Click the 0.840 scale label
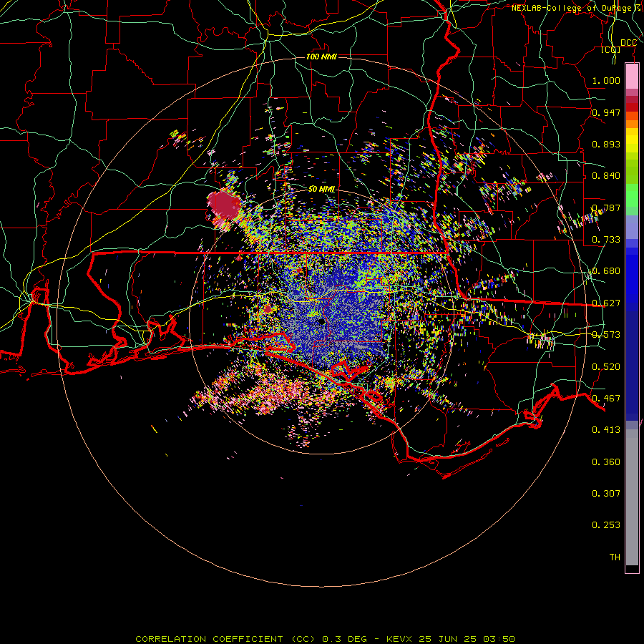This screenshot has height=644, width=644. (606, 176)
